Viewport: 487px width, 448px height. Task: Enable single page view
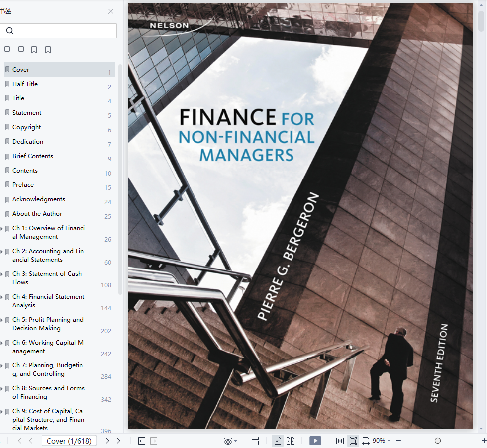click(278, 441)
